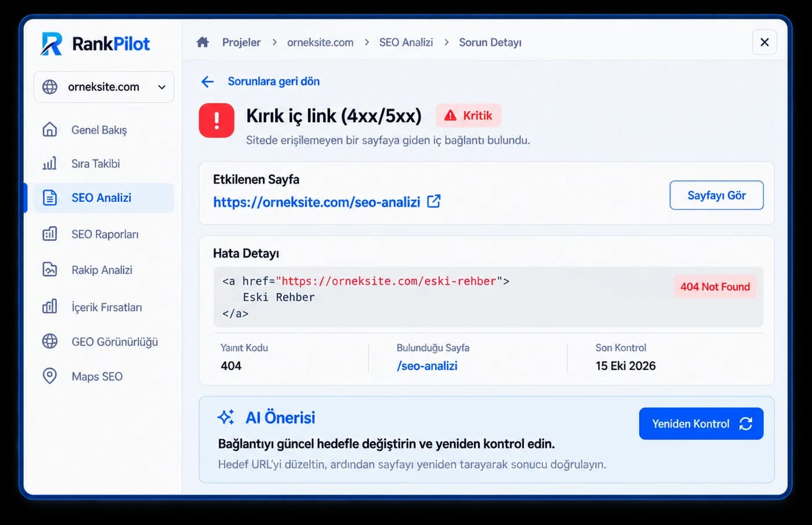The width and height of the screenshot is (812, 525).
Task: Click the back arrow to issues
Action: [x=207, y=82]
